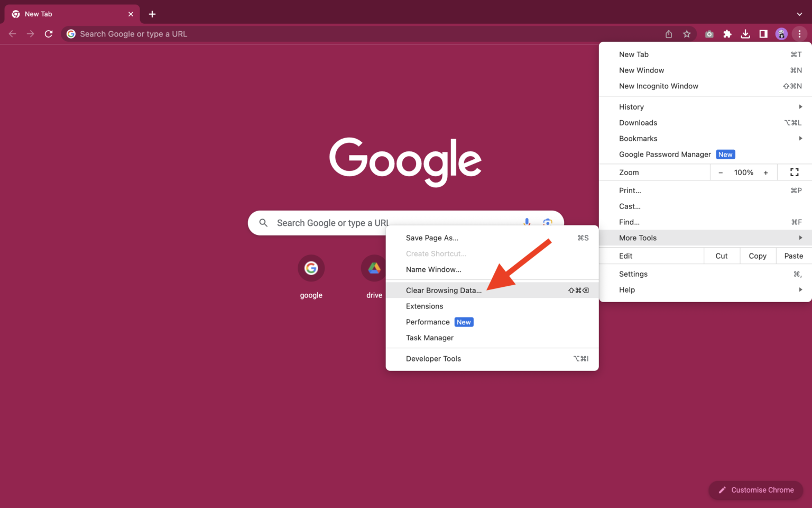
Task: Toggle the side panel icon
Action: click(x=763, y=34)
